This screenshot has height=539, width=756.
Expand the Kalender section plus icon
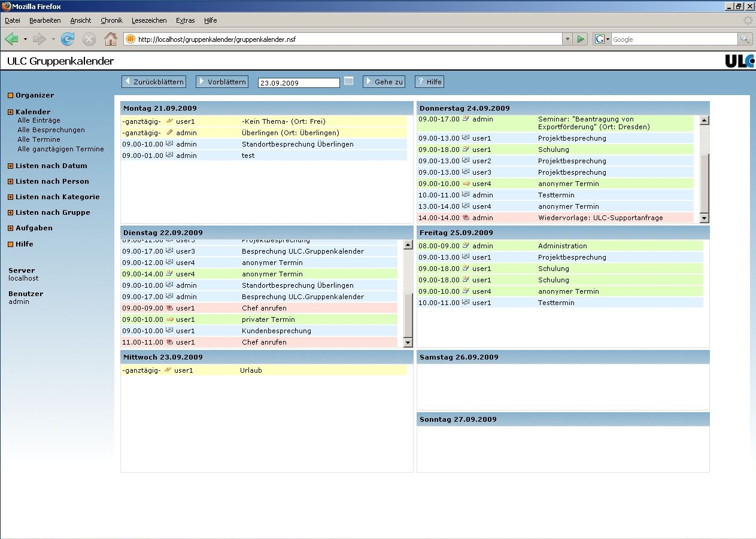pos(11,112)
